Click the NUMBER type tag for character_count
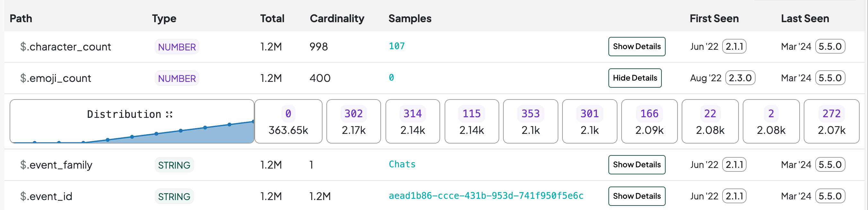Image resolution: width=868 pixels, height=210 pixels. pos(177,47)
